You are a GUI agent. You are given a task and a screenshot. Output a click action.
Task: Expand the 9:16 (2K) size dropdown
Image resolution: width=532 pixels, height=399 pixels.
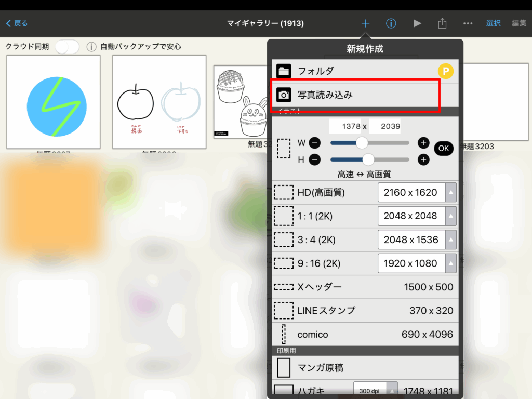point(451,263)
